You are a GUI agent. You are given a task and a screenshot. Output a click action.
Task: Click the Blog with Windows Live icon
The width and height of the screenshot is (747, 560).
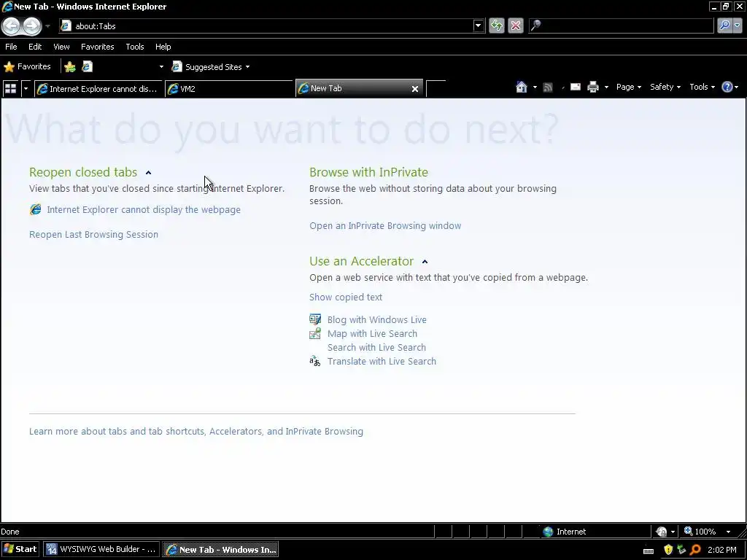(315, 319)
